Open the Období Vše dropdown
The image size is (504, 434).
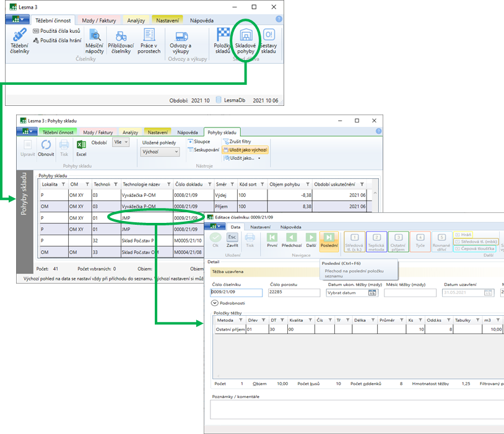pyautogui.click(x=121, y=142)
